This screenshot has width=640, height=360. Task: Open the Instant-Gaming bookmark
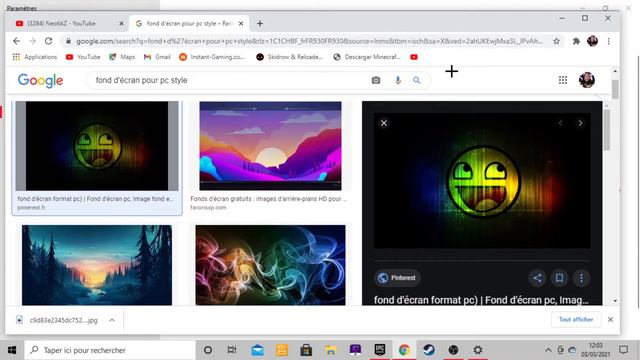[212, 57]
